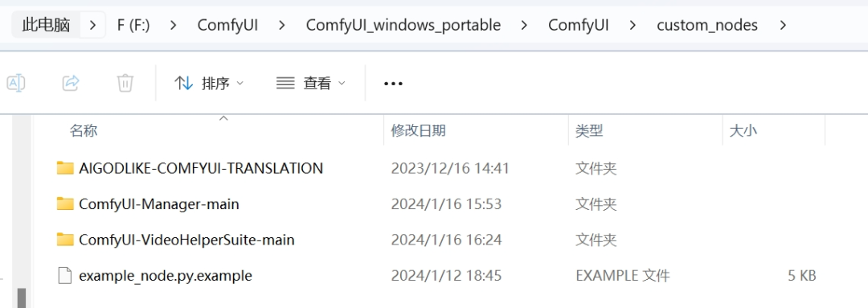Sort by the 大小 column header

743,131
